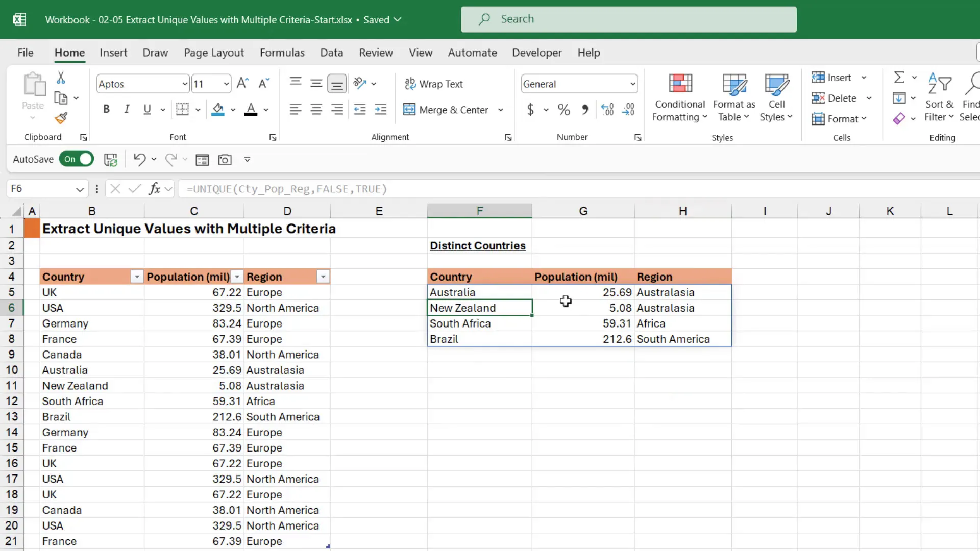Decrease the cell indent
Screen dimensions: 980x551
[x=360, y=109]
